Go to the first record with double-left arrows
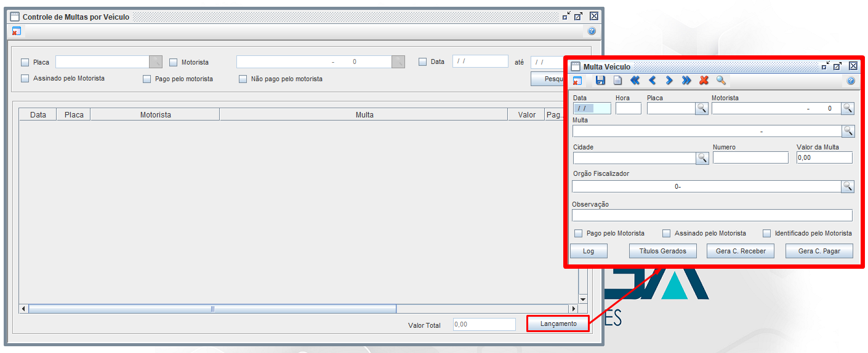Viewport: 868px width, 353px height. 635,81
